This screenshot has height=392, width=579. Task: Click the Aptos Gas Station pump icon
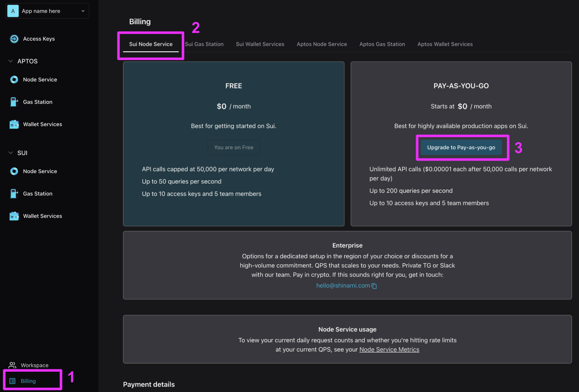point(14,102)
